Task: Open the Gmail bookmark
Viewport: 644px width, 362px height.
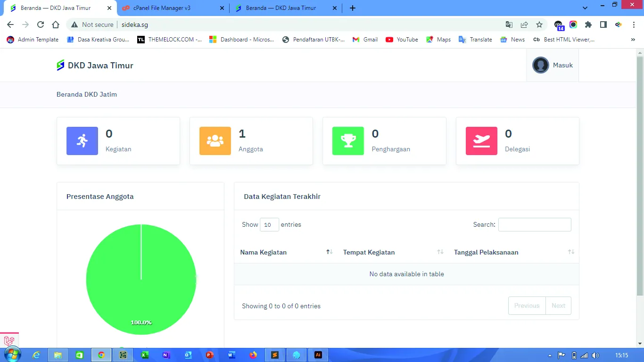Action: [365, 40]
